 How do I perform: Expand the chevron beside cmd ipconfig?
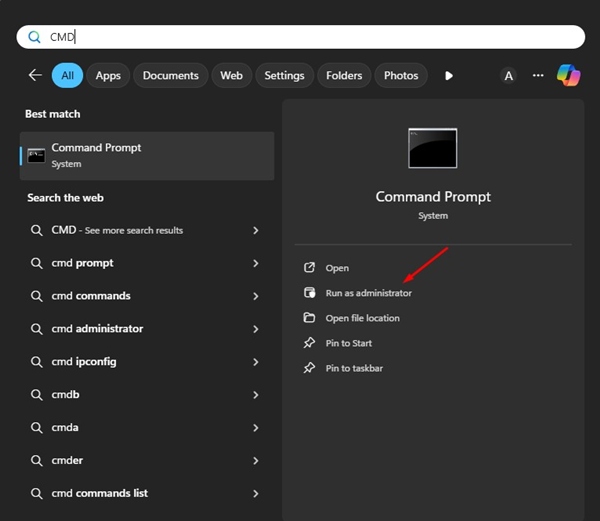point(256,362)
